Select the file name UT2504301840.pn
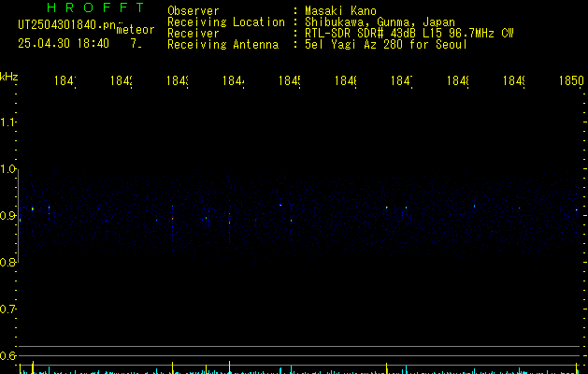The image size is (588, 374). pos(67,25)
